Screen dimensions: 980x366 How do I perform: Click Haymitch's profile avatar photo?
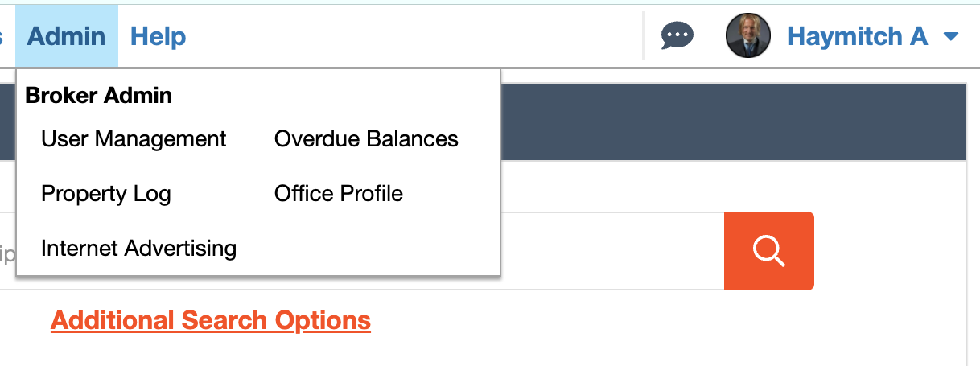[x=748, y=36]
